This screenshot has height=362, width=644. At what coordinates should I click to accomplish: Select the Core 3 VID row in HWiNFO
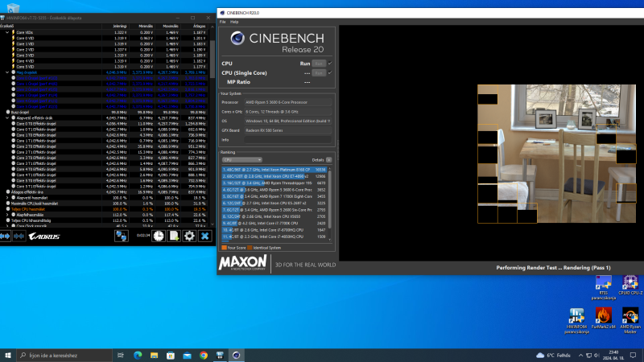pyautogui.click(x=105, y=56)
